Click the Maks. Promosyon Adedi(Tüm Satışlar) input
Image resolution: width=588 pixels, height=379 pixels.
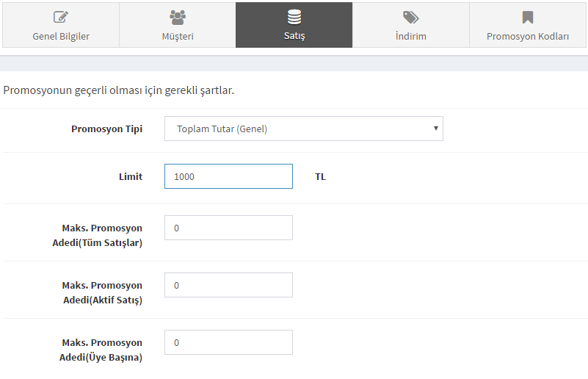pos(228,228)
